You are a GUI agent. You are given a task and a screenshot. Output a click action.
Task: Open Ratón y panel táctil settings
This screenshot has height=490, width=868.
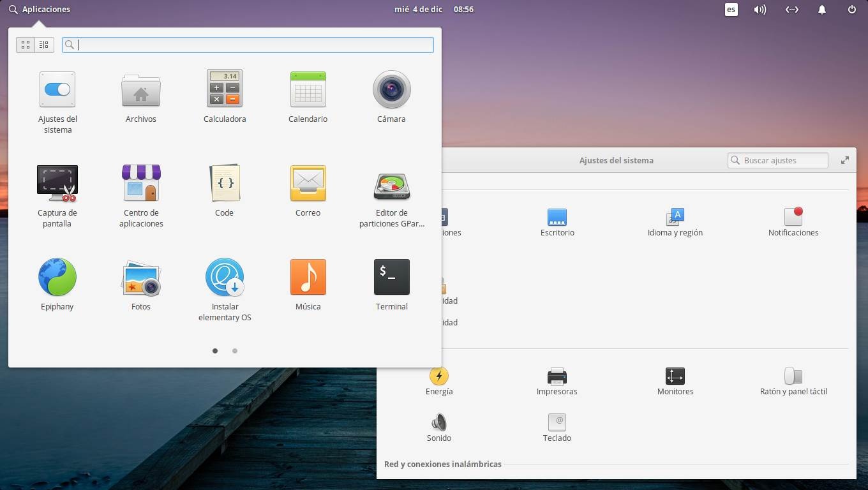pos(793,382)
